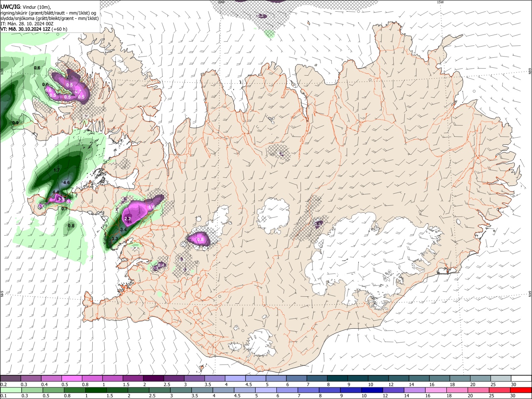
Task: Select the bottom-row 2 dark gray-green swatch
Action: tap(138, 390)
